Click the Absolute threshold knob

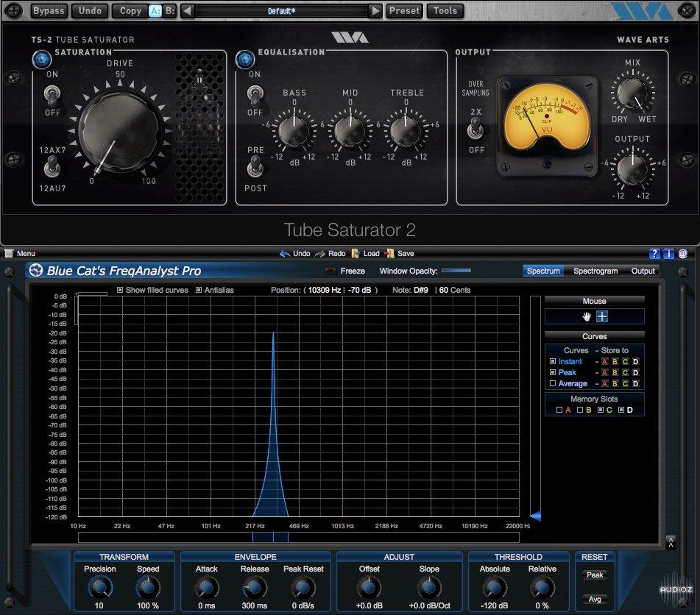click(494, 587)
